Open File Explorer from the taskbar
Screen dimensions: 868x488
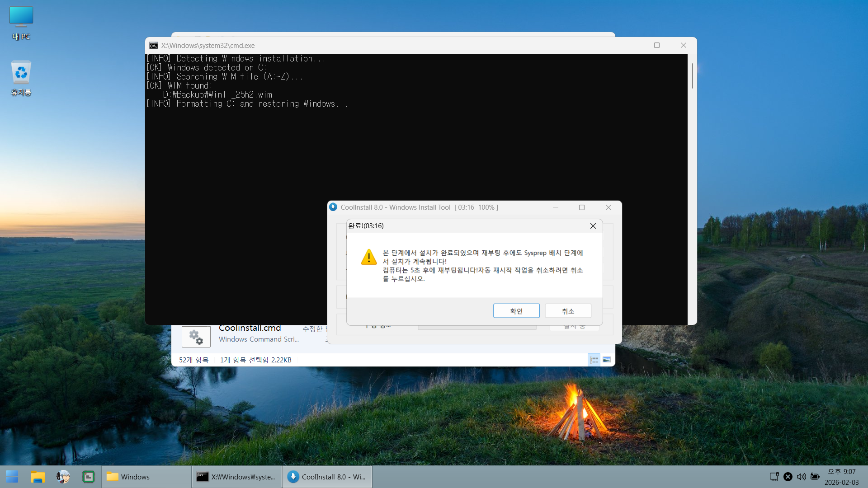[x=38, y=477]
